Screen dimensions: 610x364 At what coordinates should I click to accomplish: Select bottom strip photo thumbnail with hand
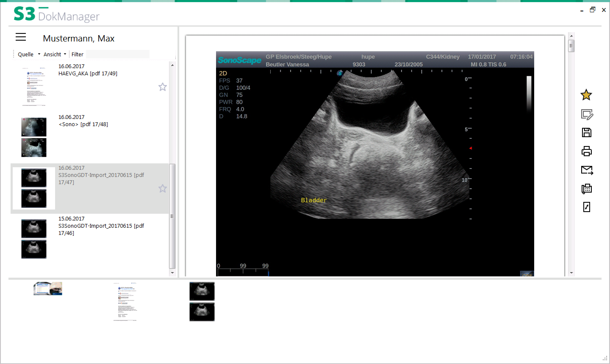[48, 288]
